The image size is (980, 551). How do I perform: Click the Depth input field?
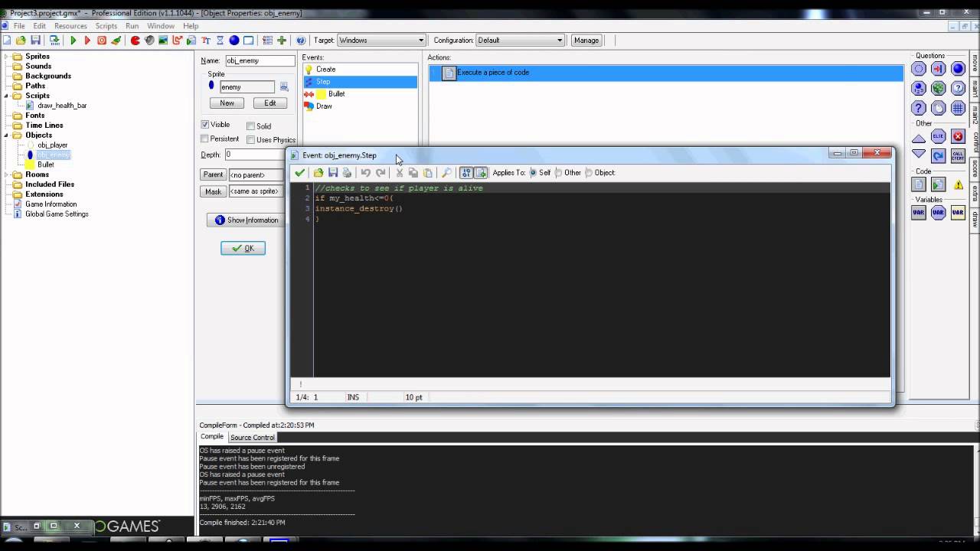point(254,155)
